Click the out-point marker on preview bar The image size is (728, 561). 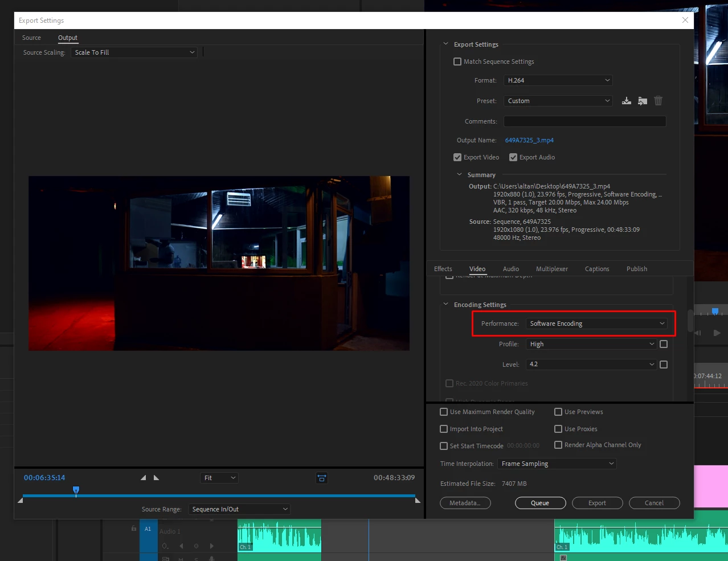tap(418, 500)
